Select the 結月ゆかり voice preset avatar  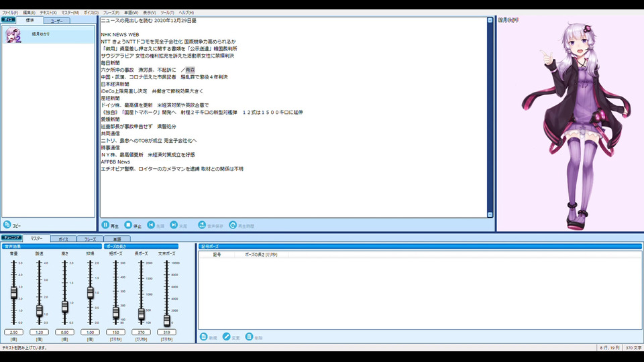[13, 35]
